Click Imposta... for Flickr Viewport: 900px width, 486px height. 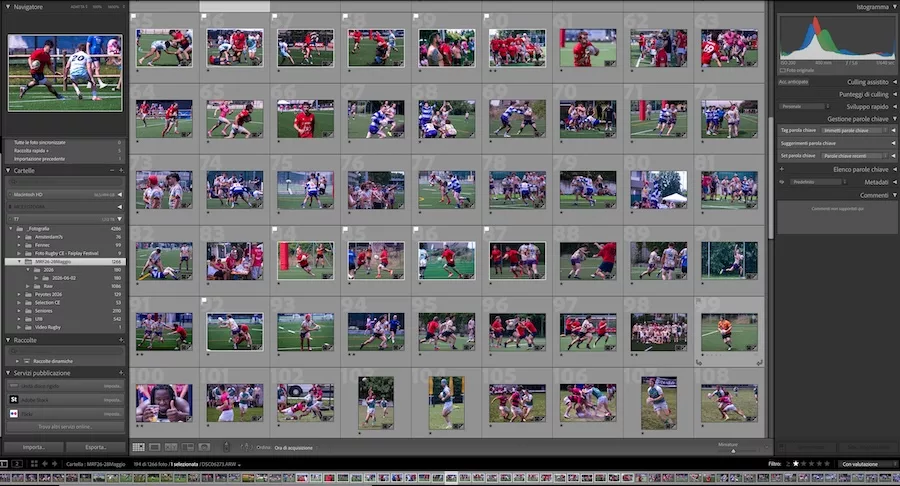coord(112,413)
